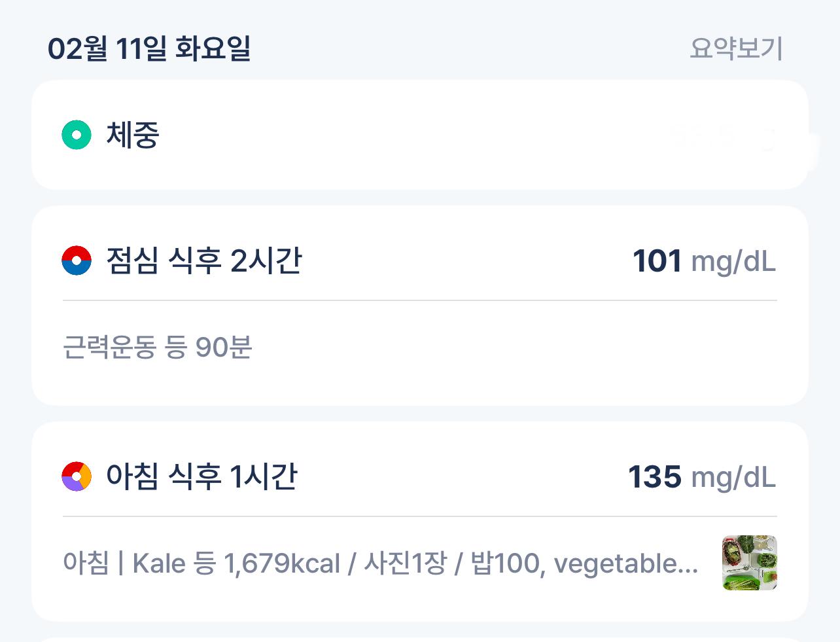Image resolution: width=840 pixels, height=642 pixels.
Task: Click the 101 mg/dL reading
Action: coord(705,261)
